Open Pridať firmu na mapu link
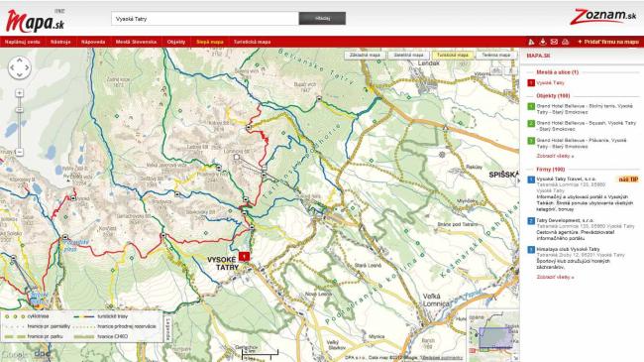The height and width of the screenshot is (362, 644). click(x=608, y=42)
